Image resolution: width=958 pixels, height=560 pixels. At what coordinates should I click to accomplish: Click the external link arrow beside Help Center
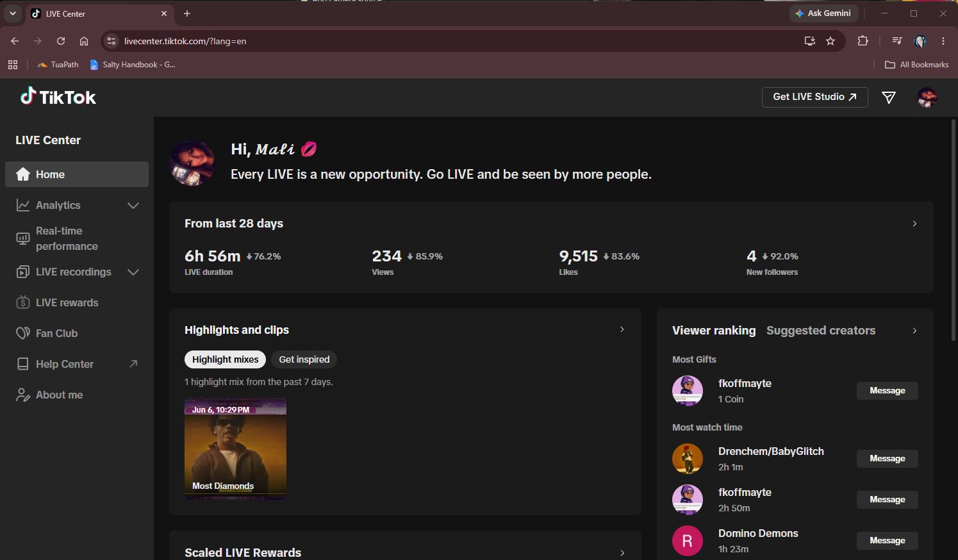[x=133, y=364]
